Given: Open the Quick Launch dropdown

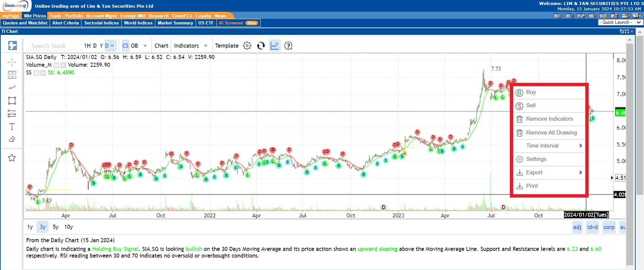Looking at the screenshot, I should (621, 22).
